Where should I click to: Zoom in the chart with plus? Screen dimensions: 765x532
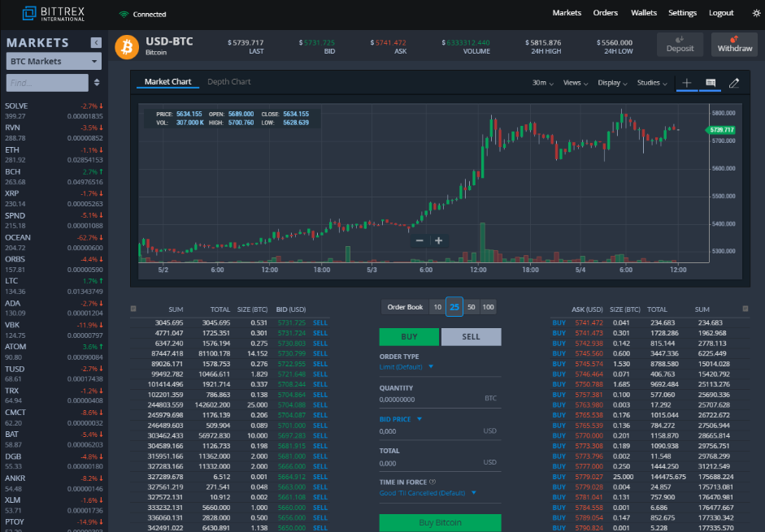pos(439,240)
